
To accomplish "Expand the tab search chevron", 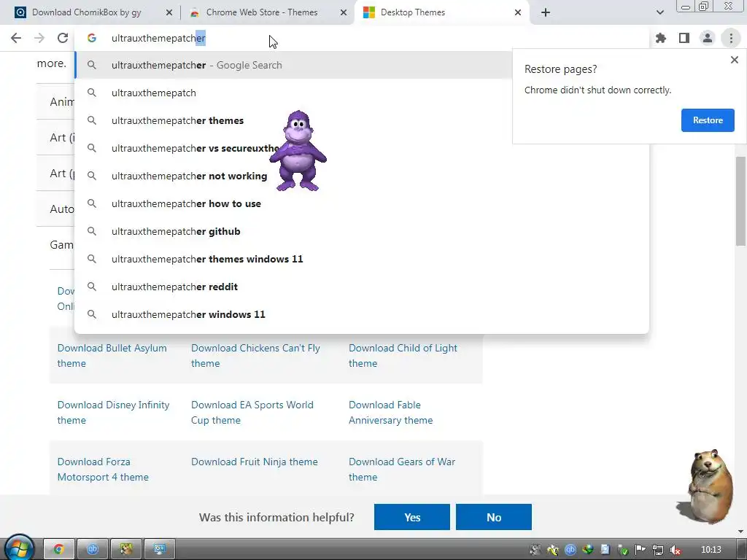I will tap(659, 12).
